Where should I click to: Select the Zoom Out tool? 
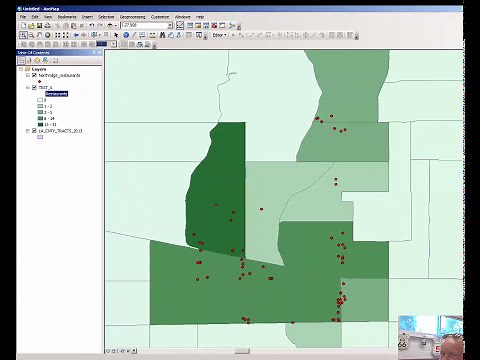[x=32, y=35]
